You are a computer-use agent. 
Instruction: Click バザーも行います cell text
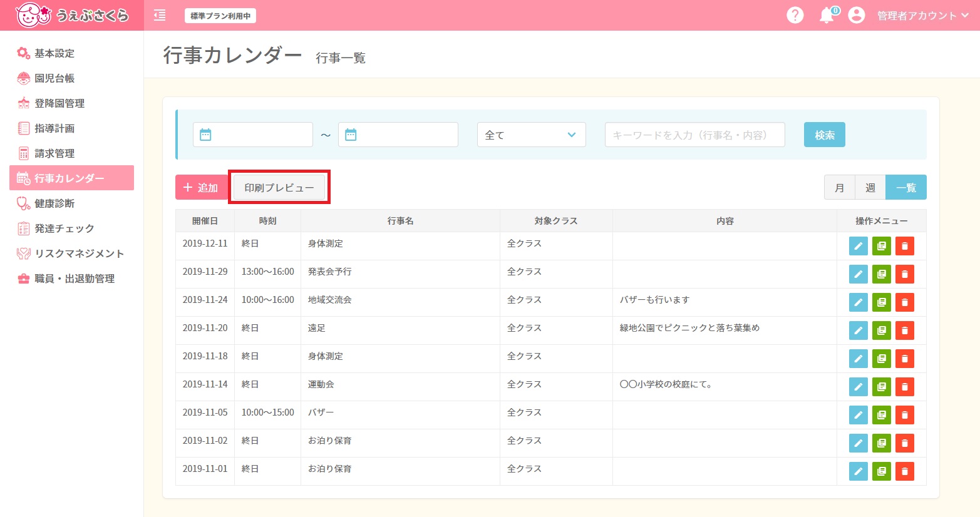(x=654, y=300)
